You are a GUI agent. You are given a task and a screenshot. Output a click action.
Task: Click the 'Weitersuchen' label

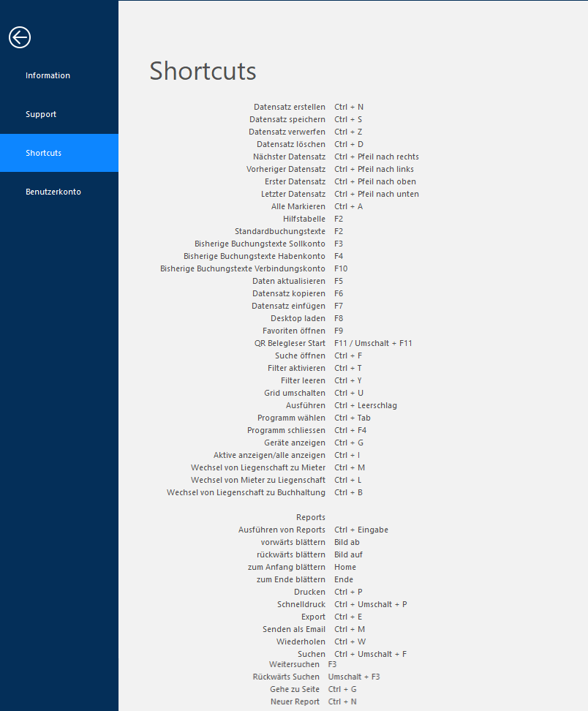(x=294, y=664)
